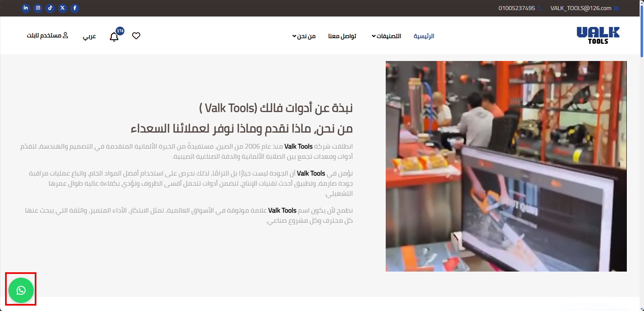The height and width of the screenshot is (311, 644).
Task: Expand the من نحن dropdown menu
Action: coord(304,36)
